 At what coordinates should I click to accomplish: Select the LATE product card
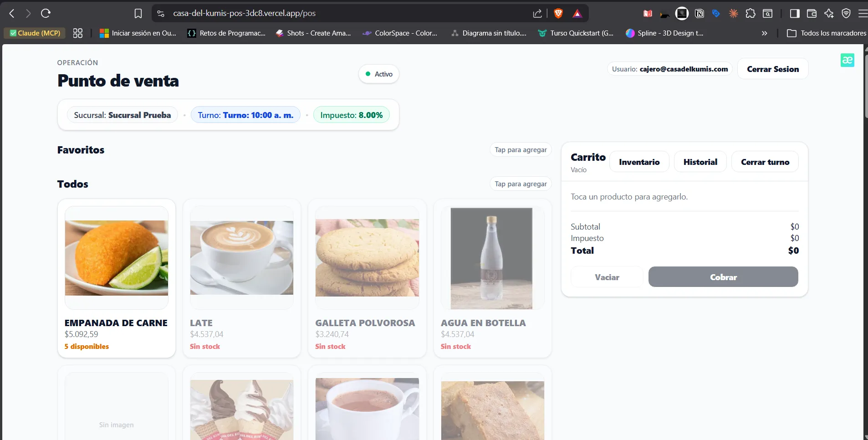(x=242, y=278)
